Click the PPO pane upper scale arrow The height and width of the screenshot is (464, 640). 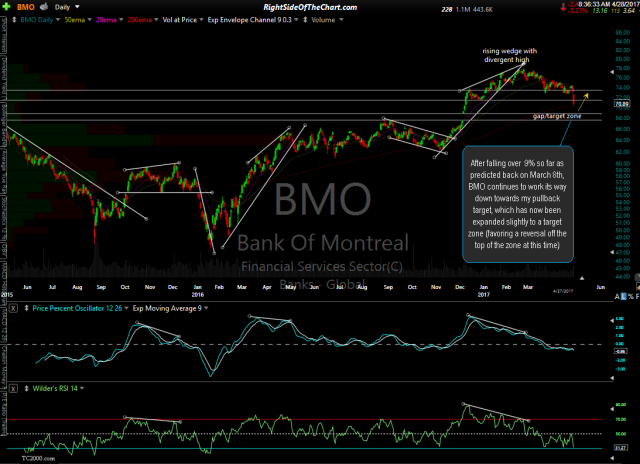pos(612,321)
